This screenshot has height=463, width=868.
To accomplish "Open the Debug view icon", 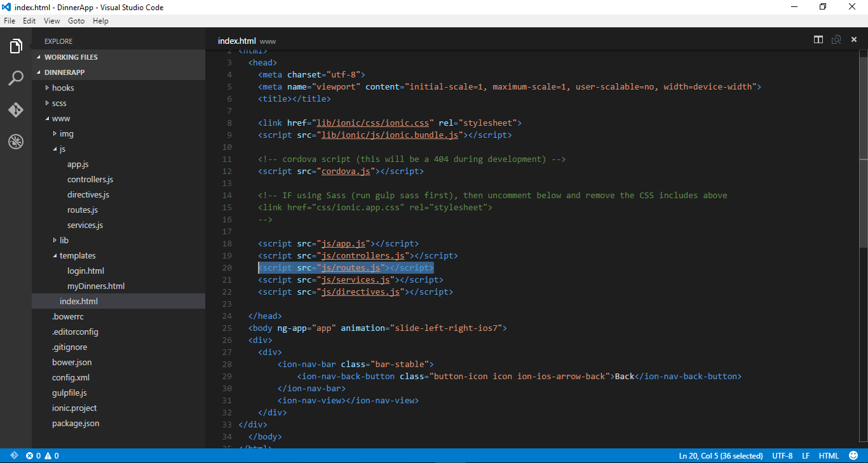I will pos(15,142).
